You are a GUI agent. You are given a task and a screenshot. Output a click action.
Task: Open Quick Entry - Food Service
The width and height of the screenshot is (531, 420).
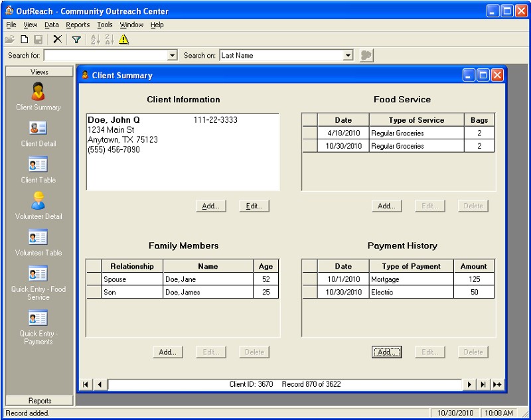click(38, 273)
